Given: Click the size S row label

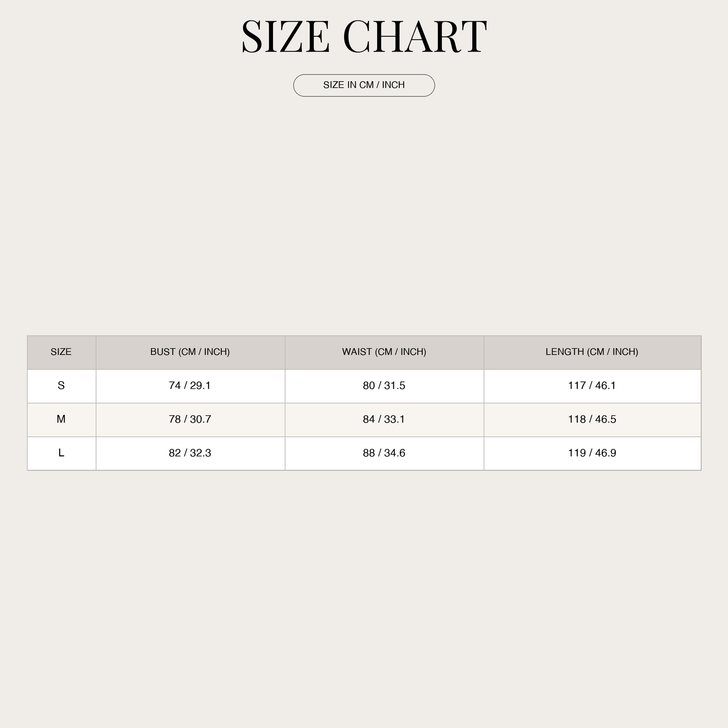Looking at the screenshot, I should tap(62, 386).
